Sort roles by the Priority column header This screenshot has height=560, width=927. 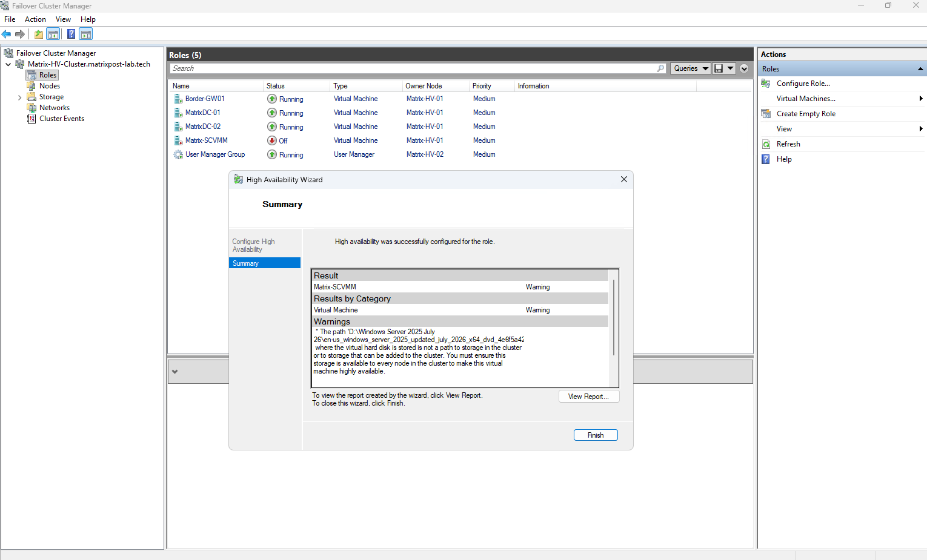[x=491, y=86]
